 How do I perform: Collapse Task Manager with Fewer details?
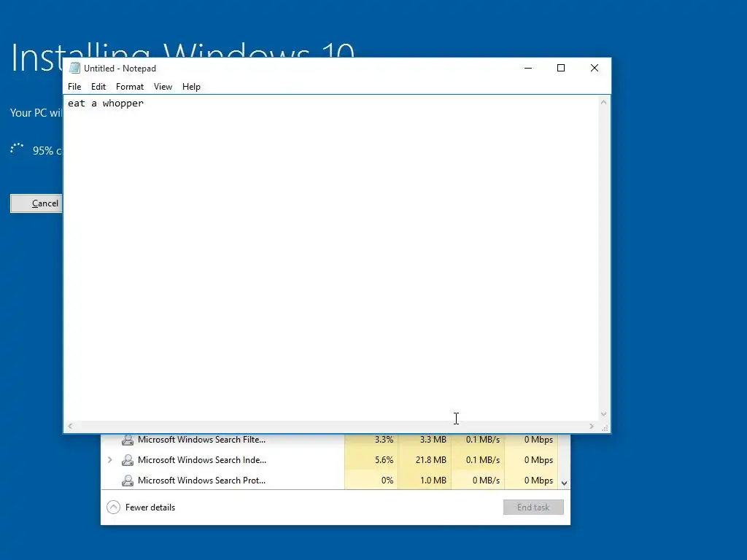[x=141, y=507]
